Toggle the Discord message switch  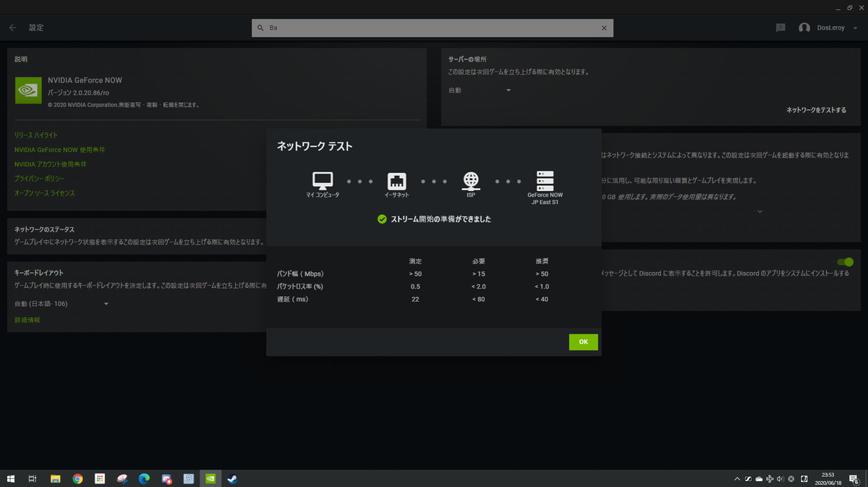tap(845, 262)
